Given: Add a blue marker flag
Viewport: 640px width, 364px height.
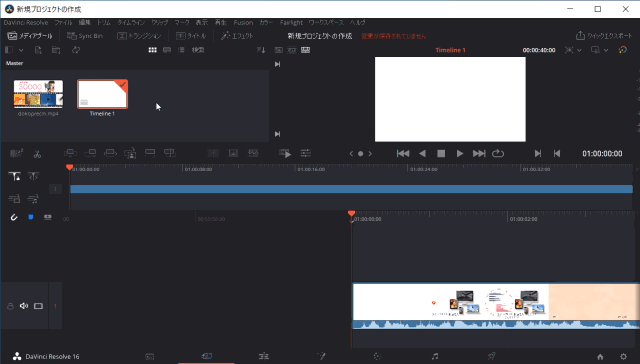Looking at the screenshot, I should (31, 217).
